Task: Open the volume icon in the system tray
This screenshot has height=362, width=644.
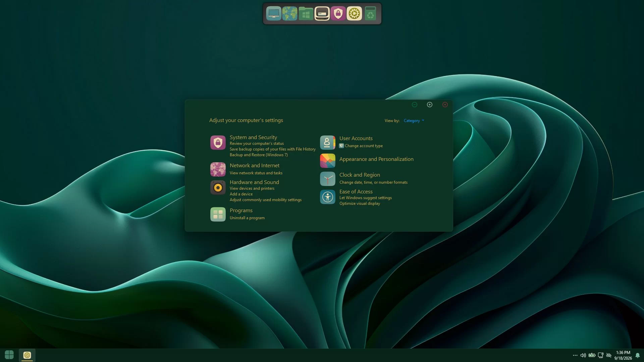Action: pos(583,355)
